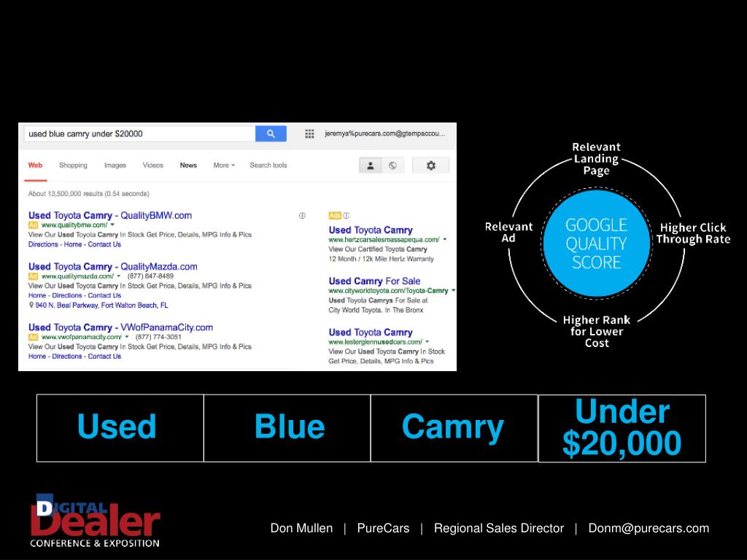
Task: Click Home under VWofPanamaCity result
Action: click(x=37, y=356)
